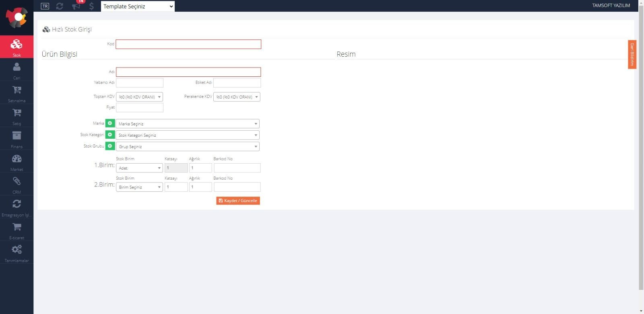
Task: Focus the 2.Birim Katsayı field
Action: pos(176,187)
